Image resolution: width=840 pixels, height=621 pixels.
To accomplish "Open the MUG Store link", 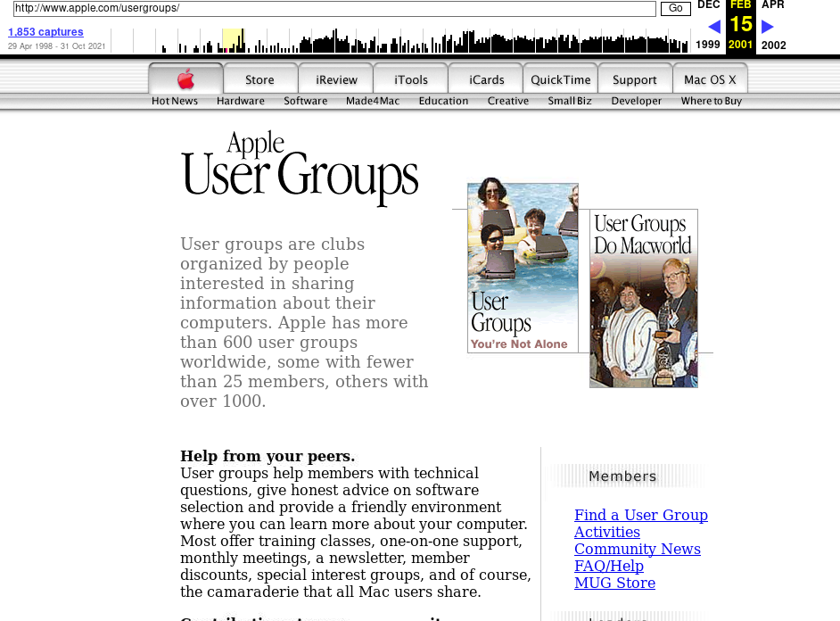I will pos(614,583).
